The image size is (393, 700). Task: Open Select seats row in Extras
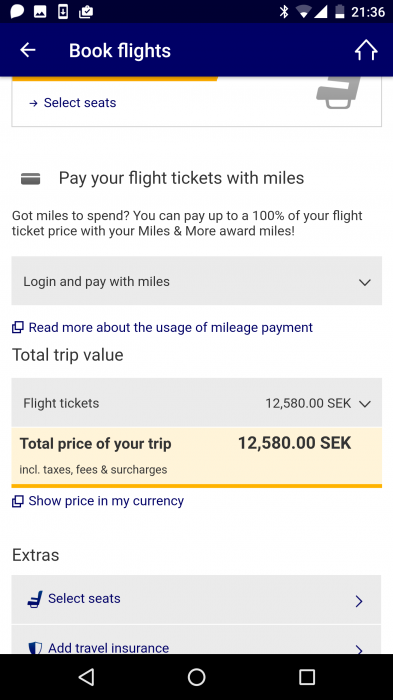[x=196, y=599]
